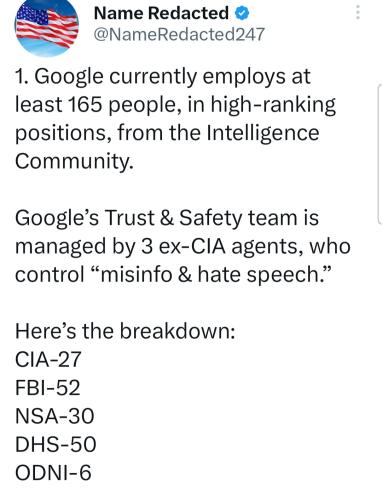Click the 'Here's the breakdown:' line
The width and height of the screenshot is (382, 500).
125,331
